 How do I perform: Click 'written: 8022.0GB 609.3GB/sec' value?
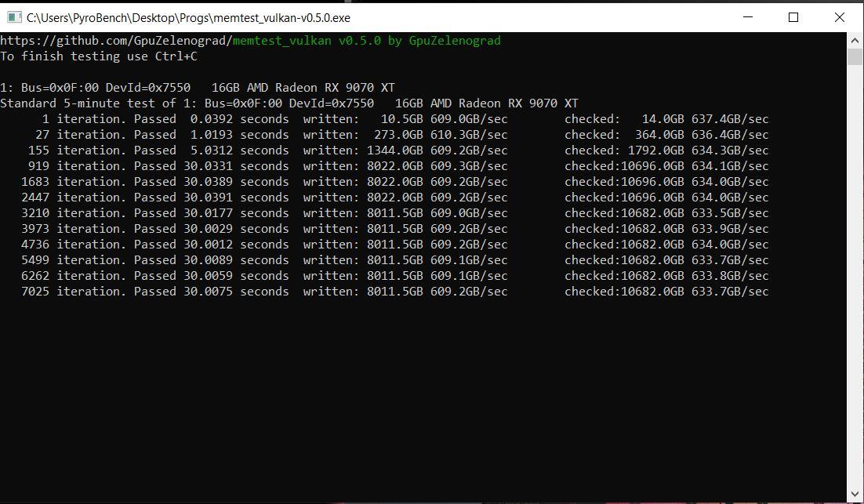click(405, 166)
